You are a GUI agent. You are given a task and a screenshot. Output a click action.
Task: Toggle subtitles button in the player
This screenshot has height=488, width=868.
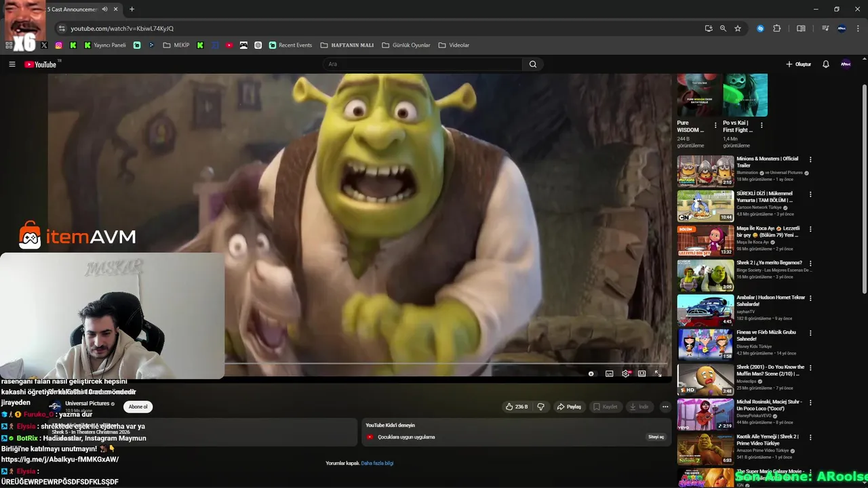tap(609, 373)
